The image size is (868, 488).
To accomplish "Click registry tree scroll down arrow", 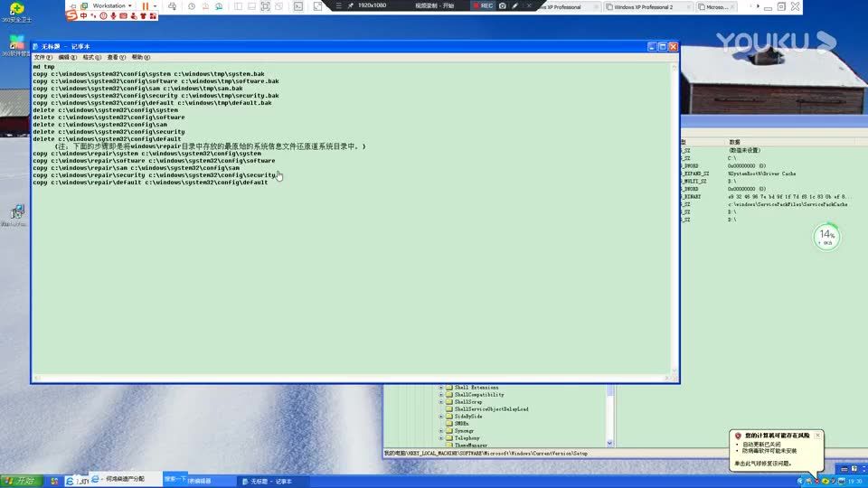I will click(610, 443).
